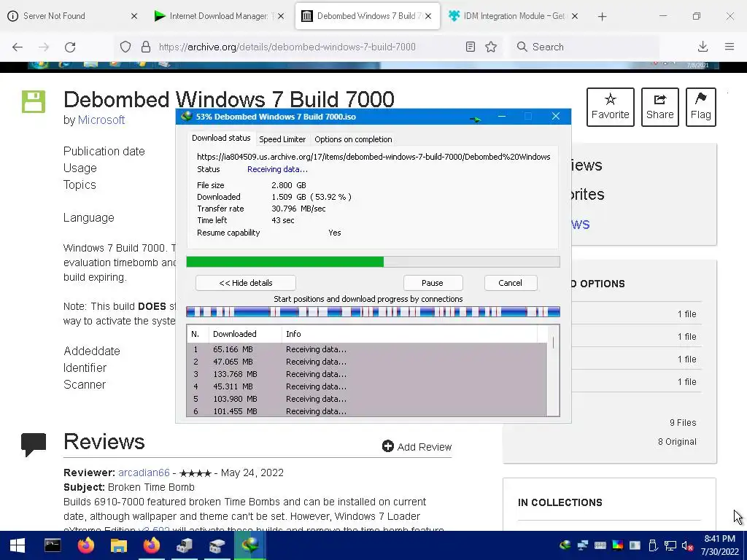
Task: Open a new Firefox tab
Action: click(602, 17)
